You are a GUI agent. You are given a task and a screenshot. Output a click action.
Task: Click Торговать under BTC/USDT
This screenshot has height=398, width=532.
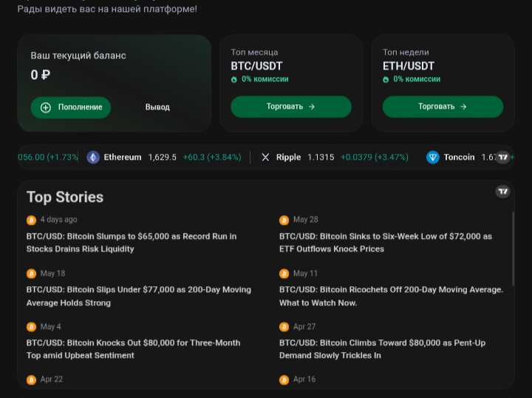click(291, 107)
